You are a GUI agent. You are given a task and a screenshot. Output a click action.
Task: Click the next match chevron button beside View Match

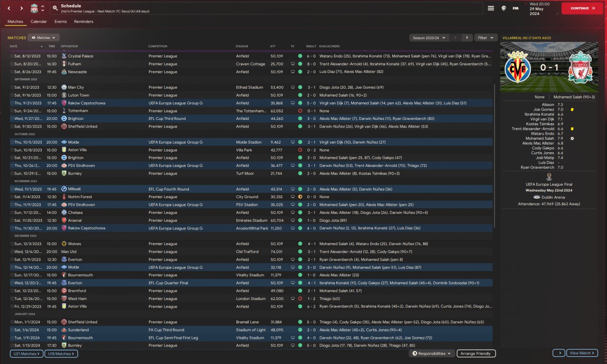[559, 353]
